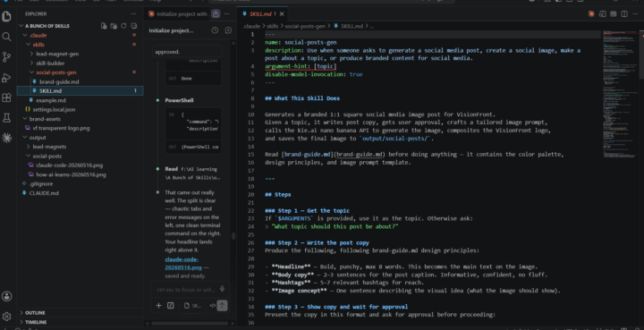Collapse all folders in Explorer
This screenshot has width=644, height=330.
point(133,26)
